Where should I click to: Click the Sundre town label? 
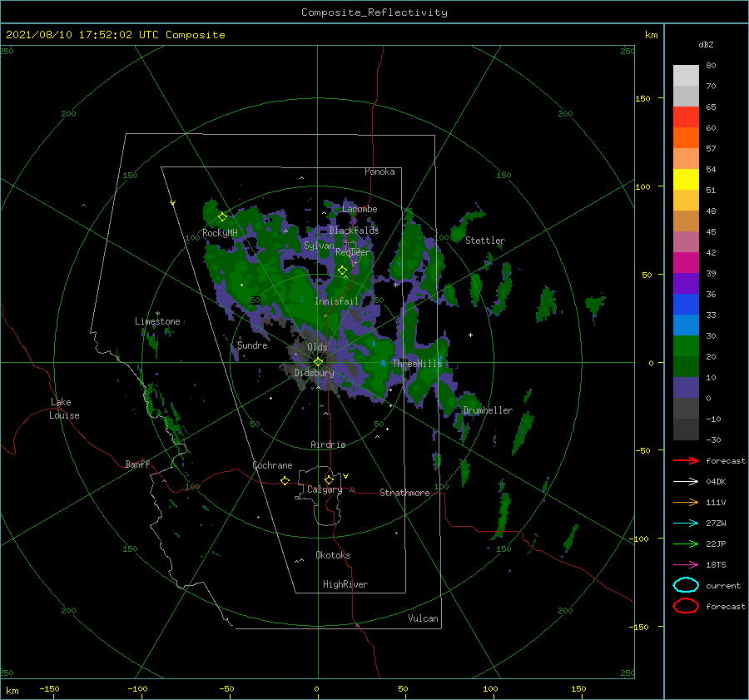[252, 345]
